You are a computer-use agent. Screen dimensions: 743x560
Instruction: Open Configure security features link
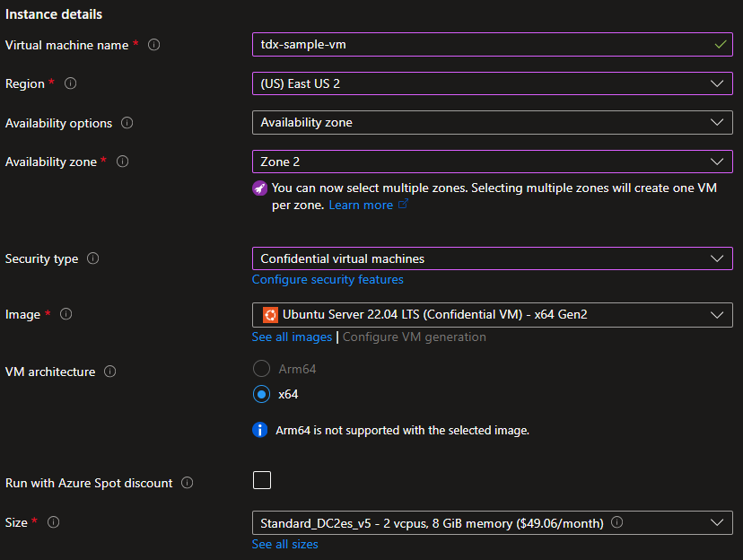328,279
